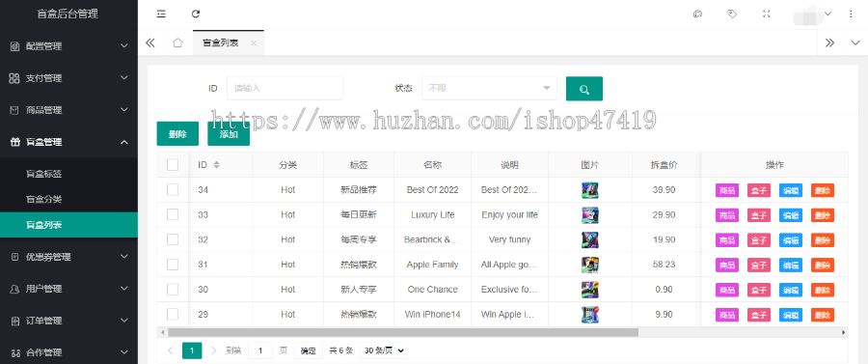The height and width of the screenshot is (364, 868).
Task: Select page 1 in pagination
Action: (192, 350)
